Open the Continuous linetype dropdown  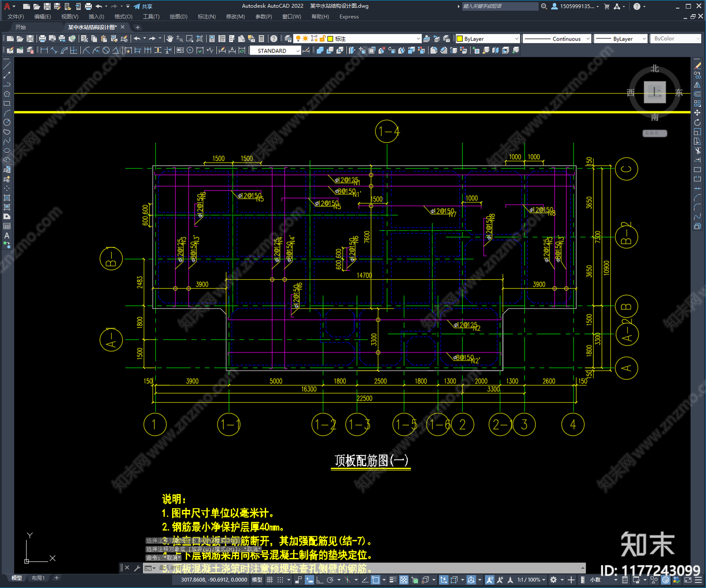click(557, 39)
